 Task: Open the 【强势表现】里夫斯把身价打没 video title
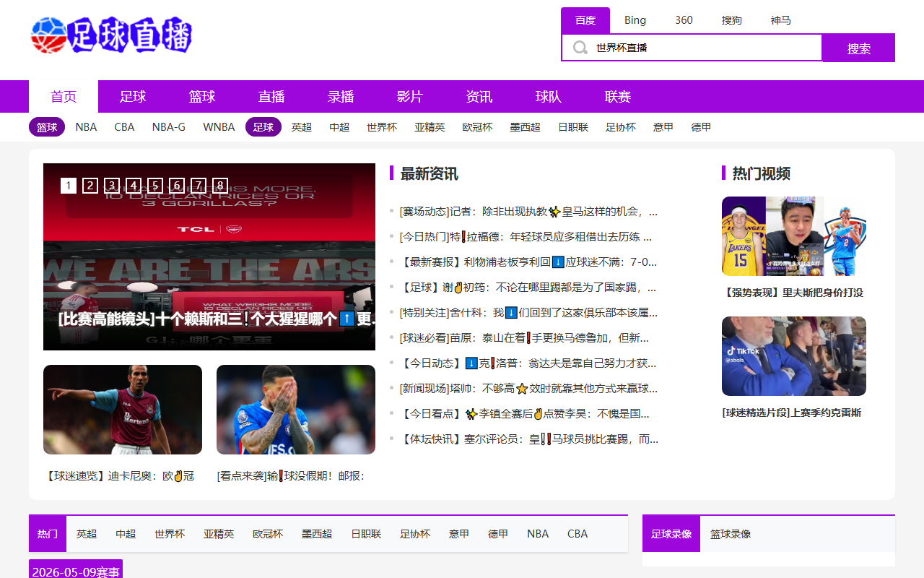[x=793, y=293]
